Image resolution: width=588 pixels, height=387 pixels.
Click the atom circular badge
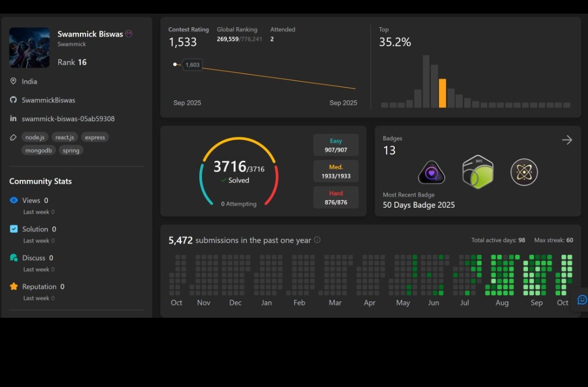pyautogui.click(x=524, y=172)
